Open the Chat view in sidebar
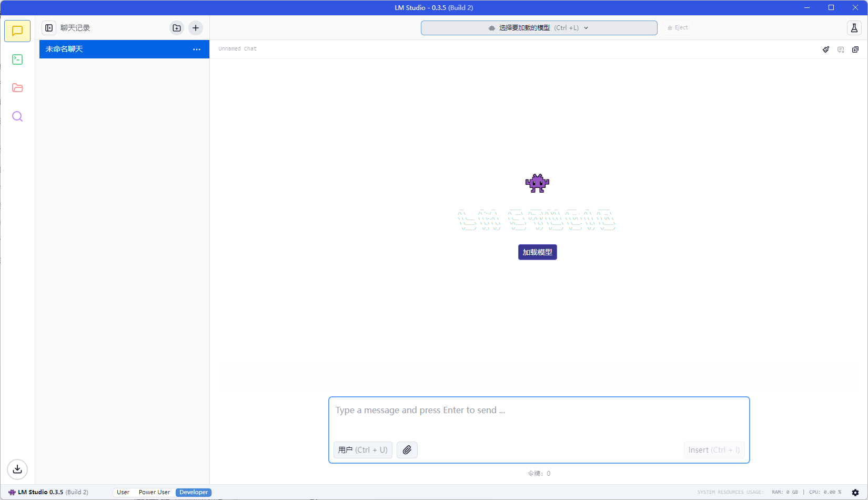Image resolution: width=868 pixels, height=500 pixels. (17, 31)
